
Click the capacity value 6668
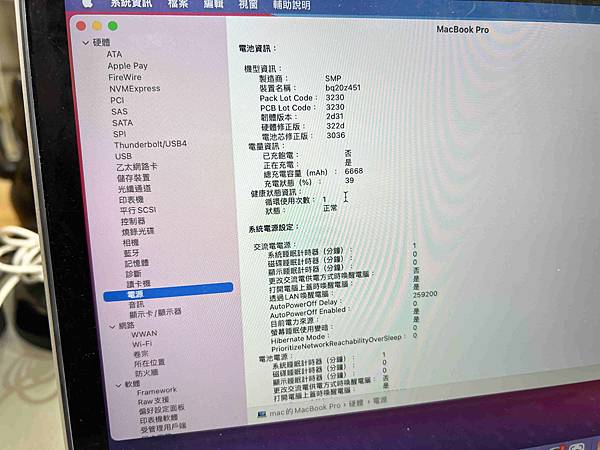click(354, 171)
